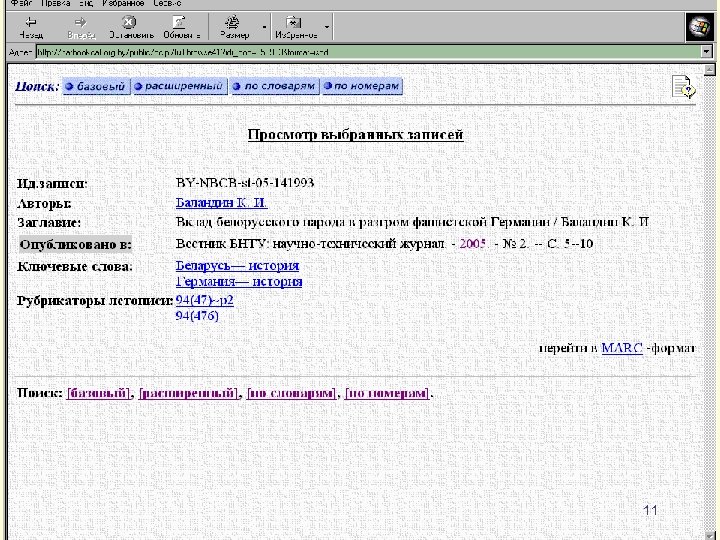
Task: Open rubric link 94(47)--p2
Action: [x=205, y=300]
